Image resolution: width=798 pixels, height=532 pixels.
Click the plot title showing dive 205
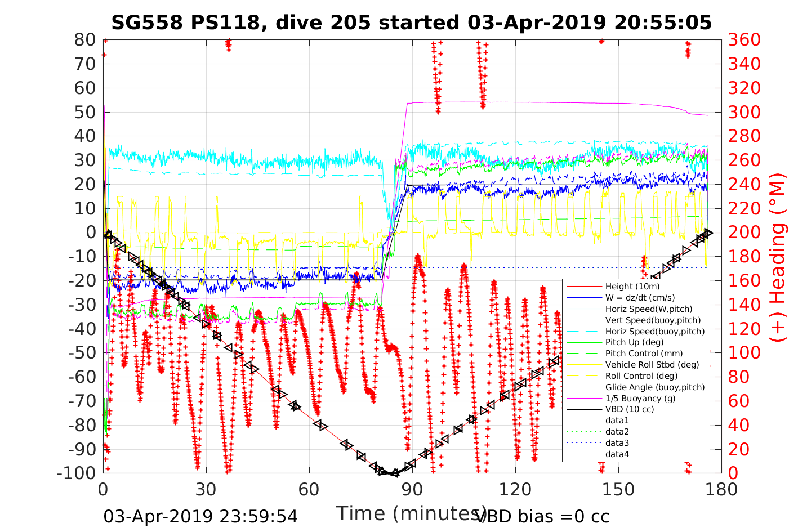[x=411, y=23]
